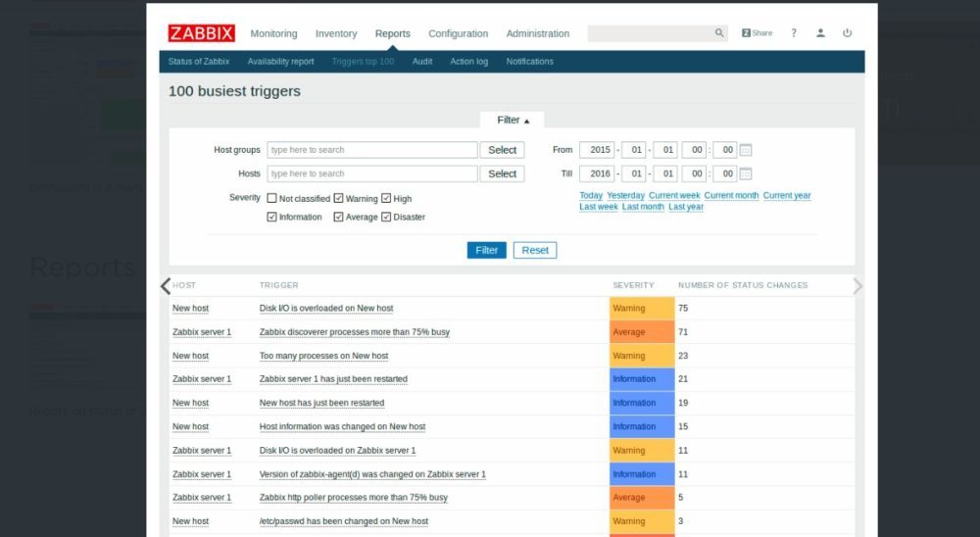Click the power logout icon
The width and height of the screenshot is (980, 537).
click(847, 33)
